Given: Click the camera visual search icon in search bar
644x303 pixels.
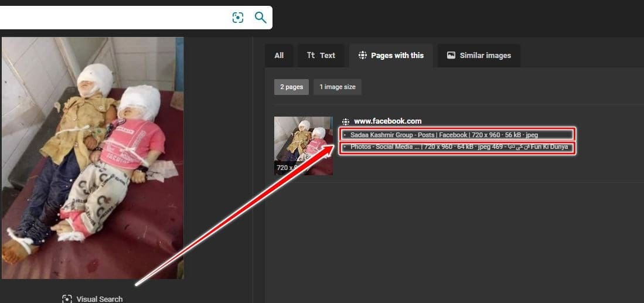Looking at the screenshot, I should [237, 18].
